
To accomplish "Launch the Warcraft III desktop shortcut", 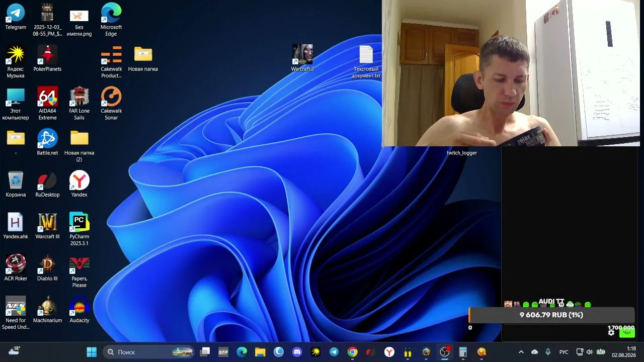I will pos(47,226).
